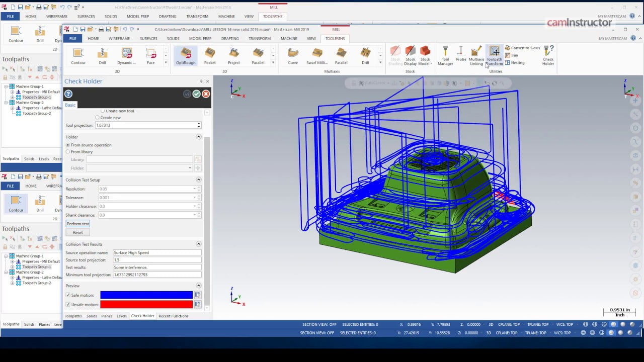Open Multiaxis Linking
Viewport: 644px width, 362px height.
pos(476,56)
